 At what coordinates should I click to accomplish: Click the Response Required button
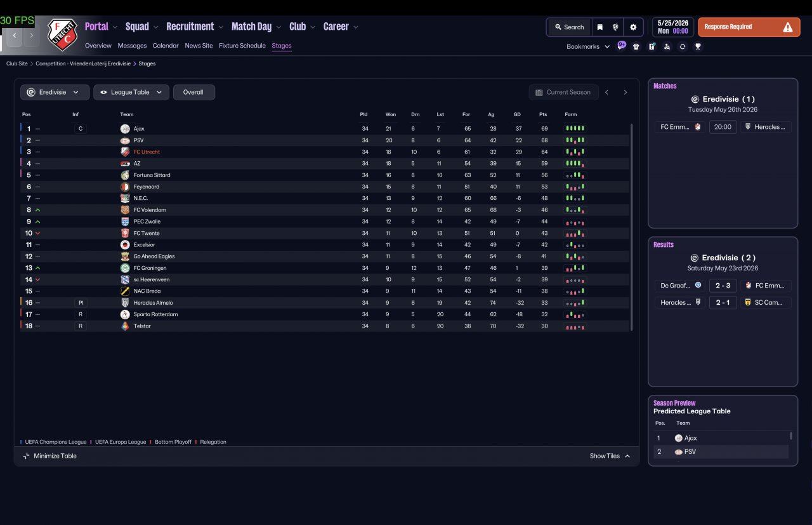click(748, 27)
